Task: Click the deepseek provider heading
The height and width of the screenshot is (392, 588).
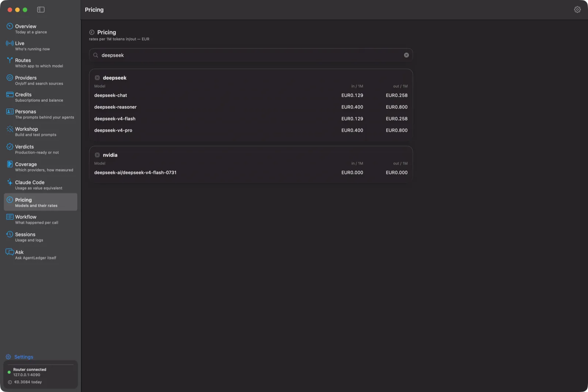Action: pos(114,78)
